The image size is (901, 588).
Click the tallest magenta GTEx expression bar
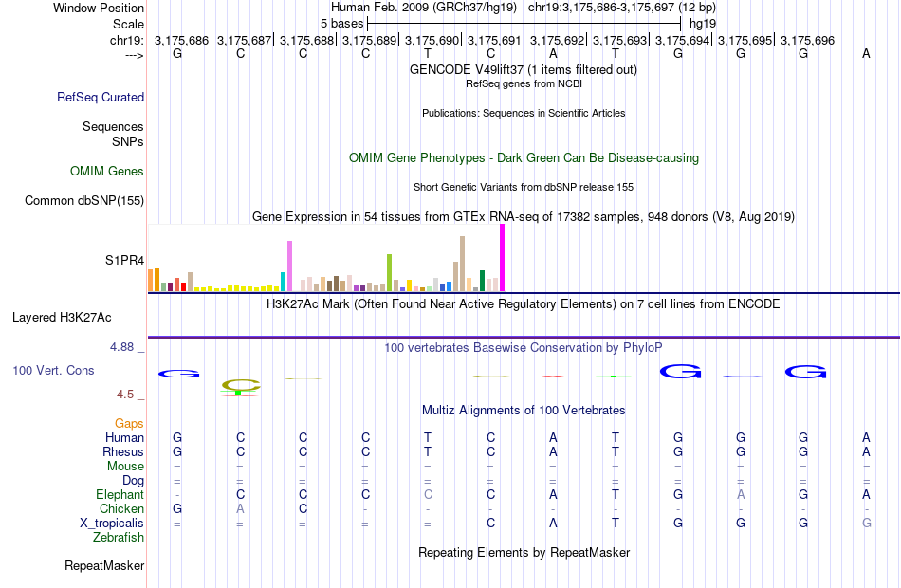point(503,258)
